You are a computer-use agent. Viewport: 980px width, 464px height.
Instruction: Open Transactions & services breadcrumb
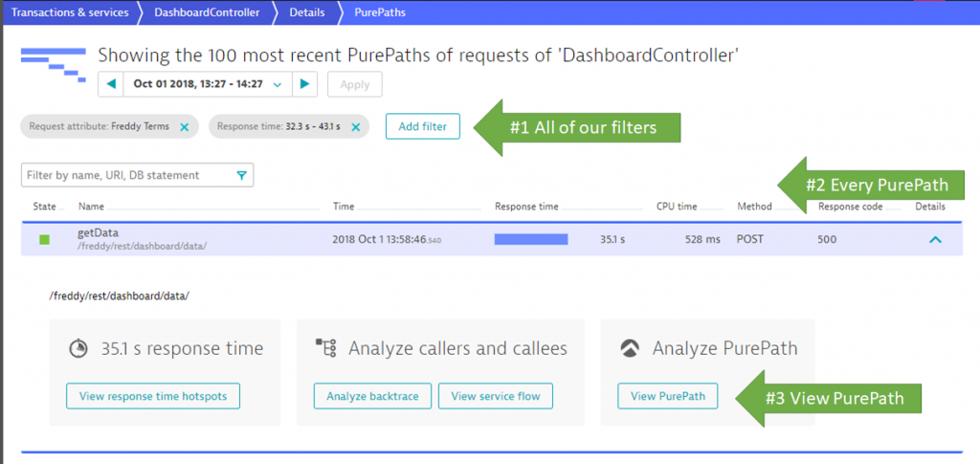click(x=70, y=12)
